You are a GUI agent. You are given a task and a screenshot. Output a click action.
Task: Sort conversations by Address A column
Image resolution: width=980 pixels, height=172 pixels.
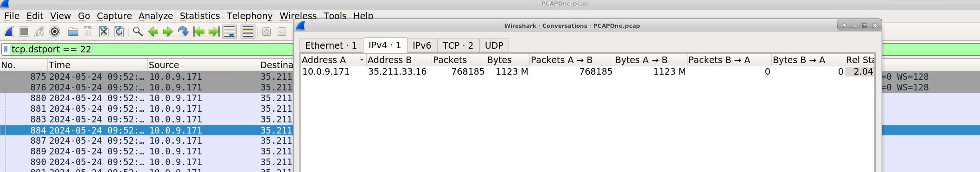point(333,60)
